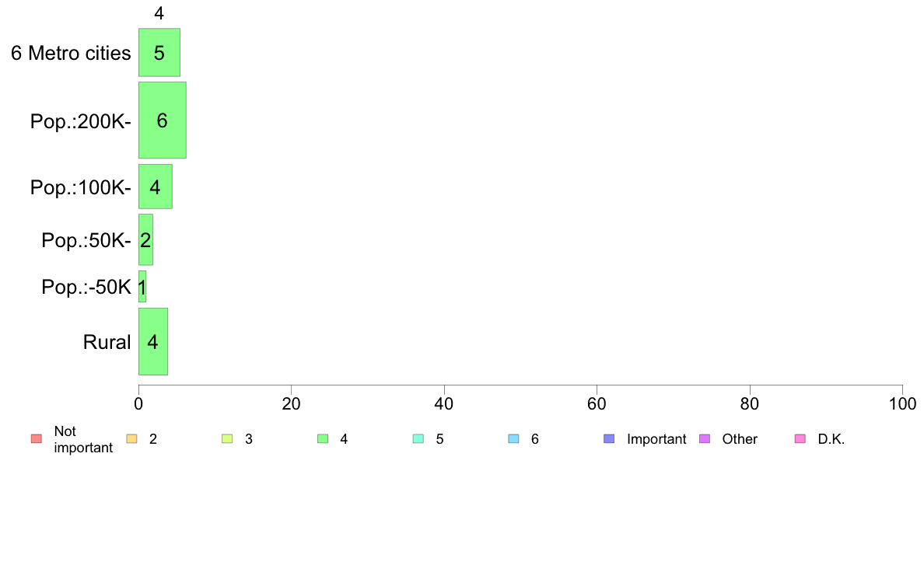Click the Pop.:100K- bar showing 4

point(155,187)
